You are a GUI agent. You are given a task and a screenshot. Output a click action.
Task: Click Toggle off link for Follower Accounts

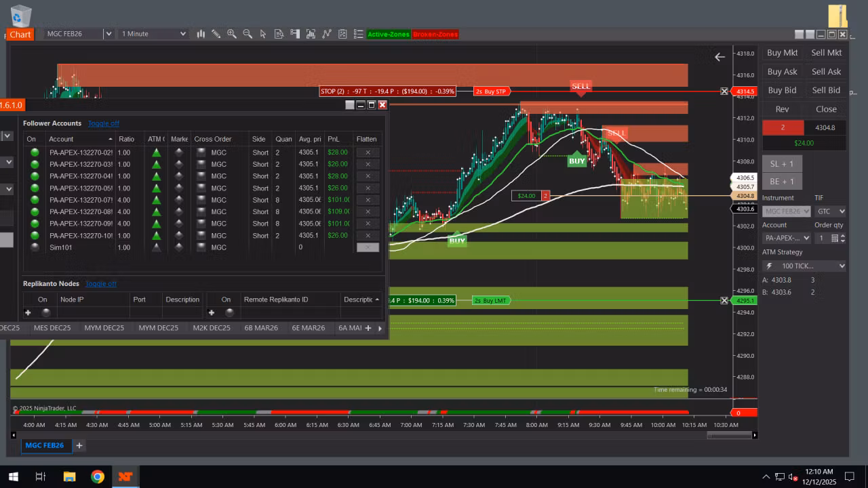click(x=104, y=123)
